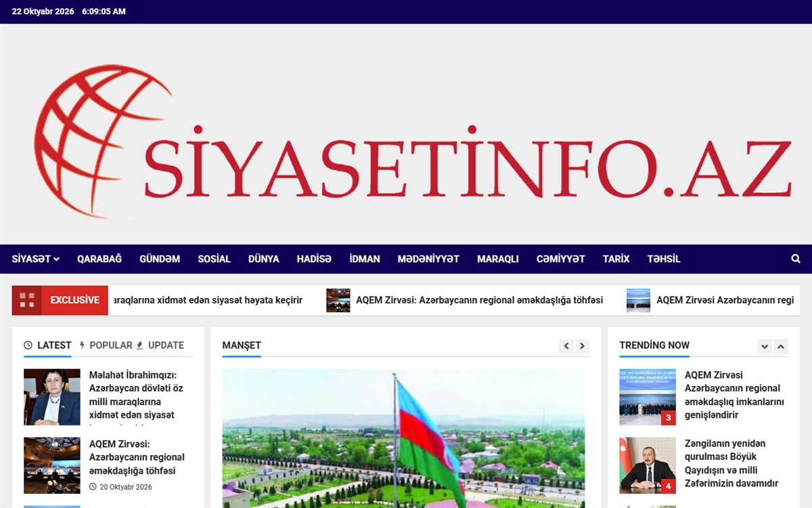The width and height of the screenshot is (812, 508).
Task: Open trending article AQEM Zirvəsi imkanlarını genişləndirir
Action: [x=734, y=395]
